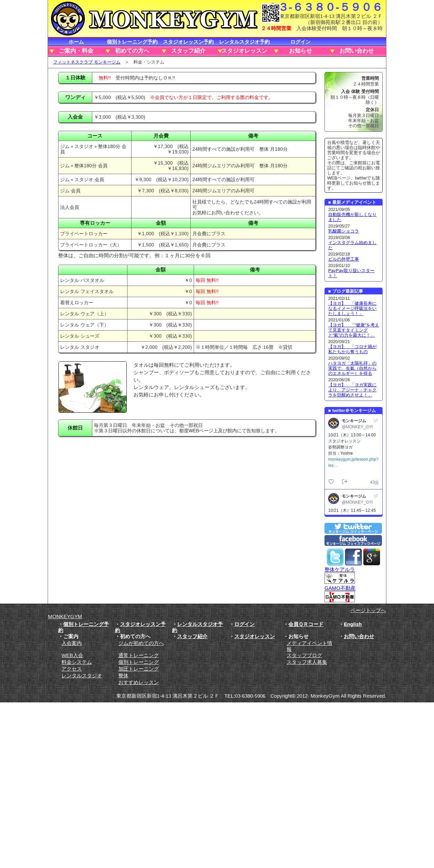Open the monkeygym.jp lesson link in tweet
The image size is (434, 868).
point(353,462)
